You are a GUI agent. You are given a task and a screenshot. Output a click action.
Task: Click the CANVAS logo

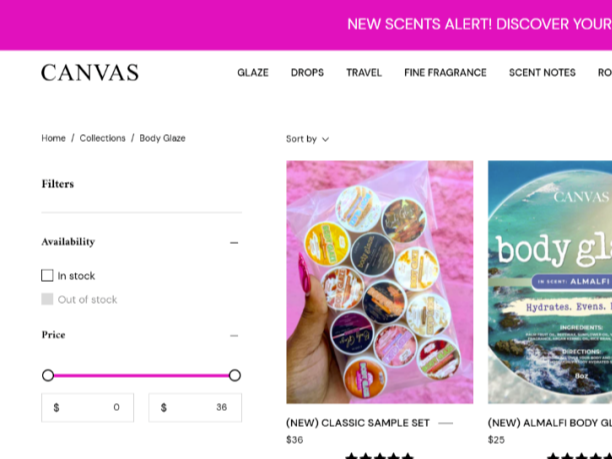(90, 73)
